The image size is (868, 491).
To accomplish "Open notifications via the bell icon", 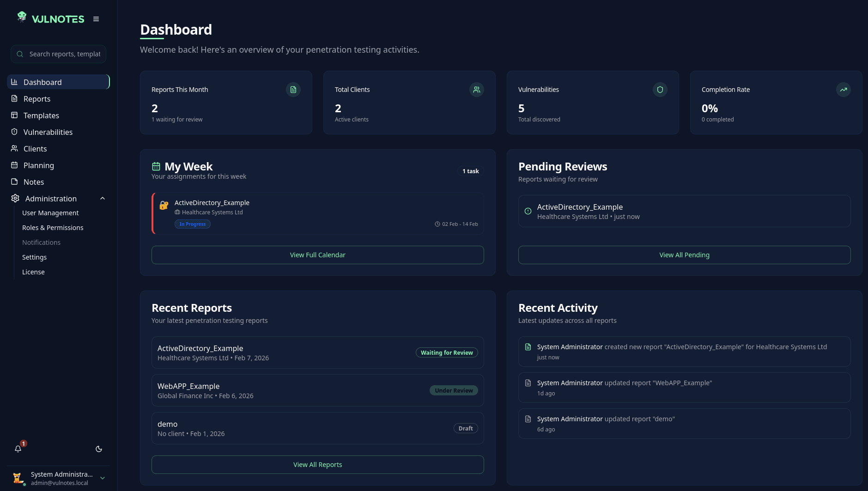I will coord(18,449).
